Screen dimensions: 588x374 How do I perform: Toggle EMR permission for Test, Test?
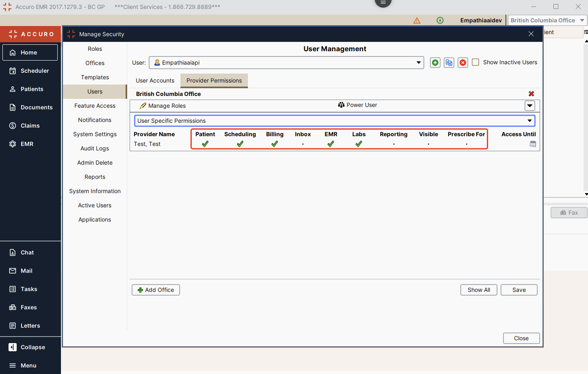coord(331,144)
